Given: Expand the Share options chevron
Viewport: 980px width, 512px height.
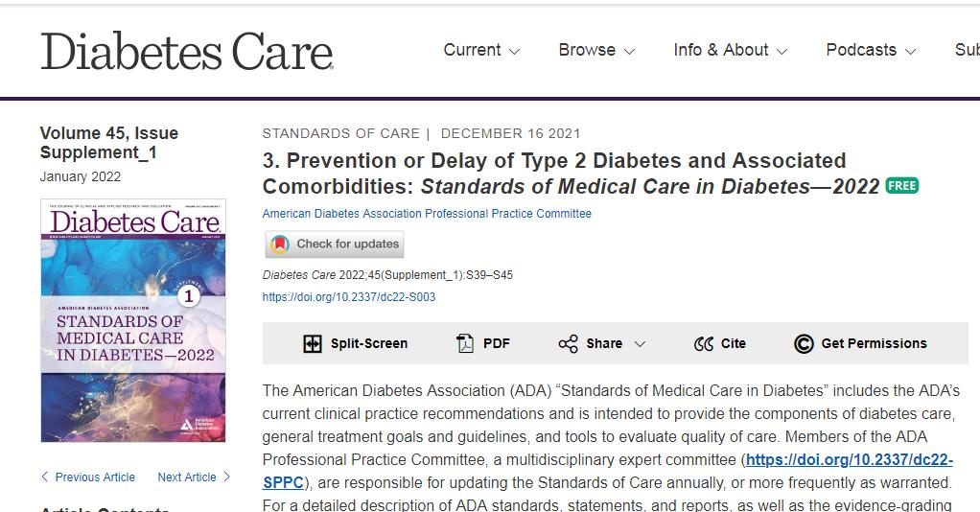Looking at the screenshot, I should point(640,344).
